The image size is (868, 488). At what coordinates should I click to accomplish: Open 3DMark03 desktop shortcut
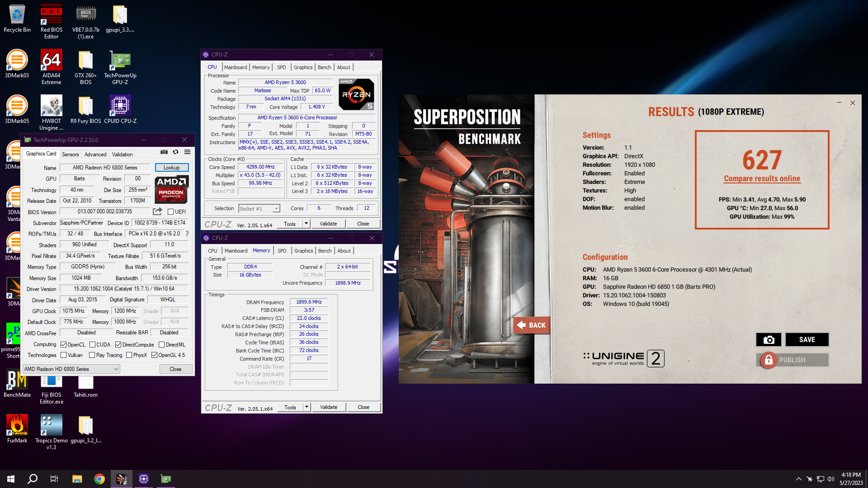point(17,64)
